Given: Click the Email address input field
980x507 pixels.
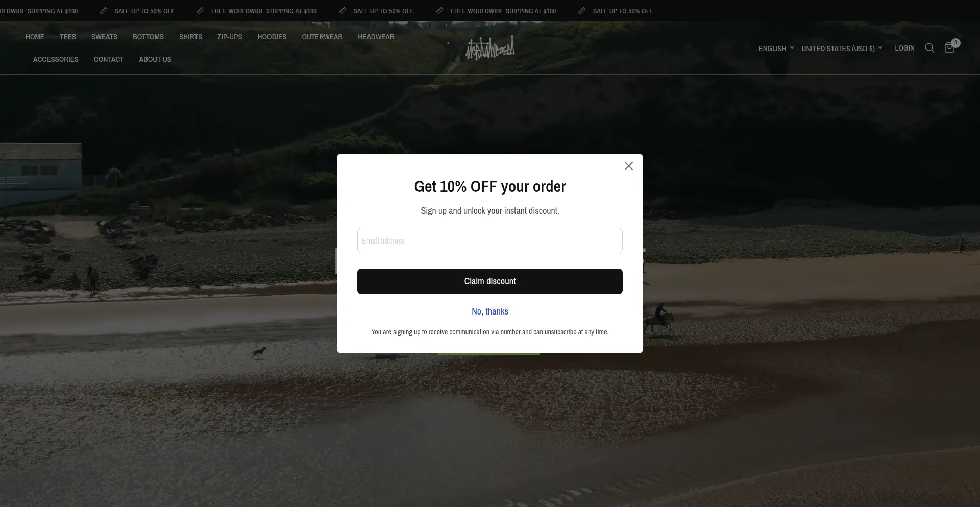Looking at the screenshot, I should coord(490,240).
